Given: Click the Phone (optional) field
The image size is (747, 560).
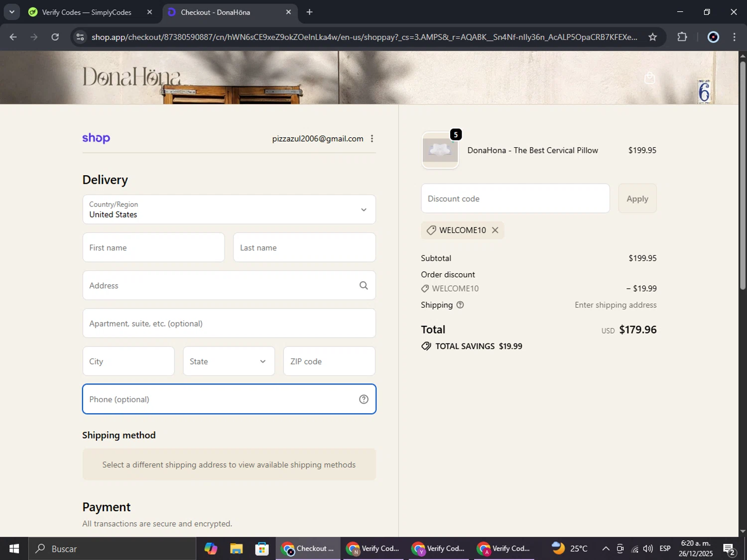Looking at the screenshot, I should (x=229, y=399).
